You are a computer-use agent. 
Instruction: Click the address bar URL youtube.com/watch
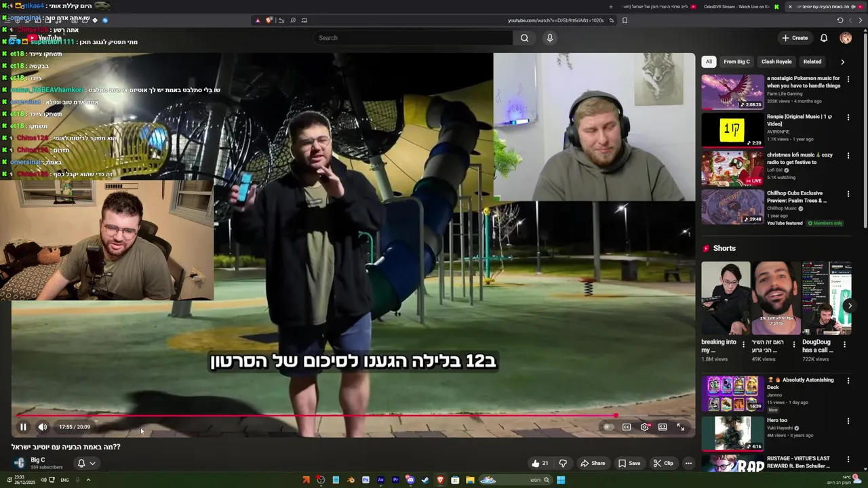click(555, 20)
